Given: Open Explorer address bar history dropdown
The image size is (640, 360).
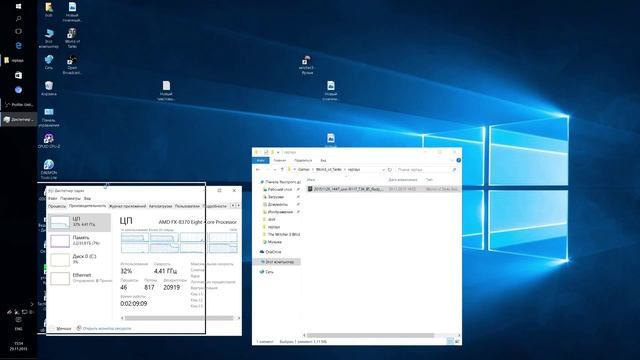Looking at the screenshot, I should pos(383,169).
